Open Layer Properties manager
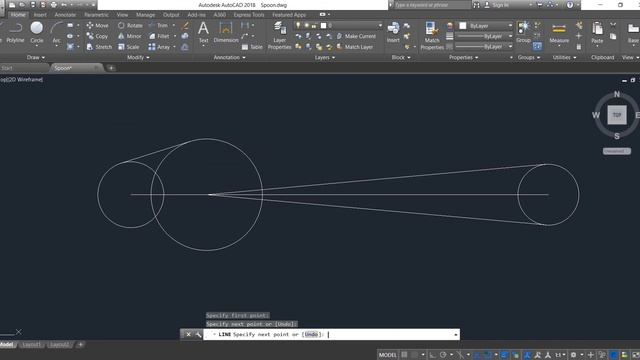640x360 pixels. click(280, 36)
